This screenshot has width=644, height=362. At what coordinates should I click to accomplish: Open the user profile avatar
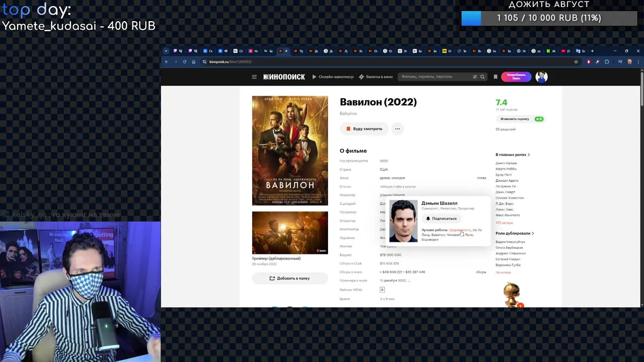541,77
